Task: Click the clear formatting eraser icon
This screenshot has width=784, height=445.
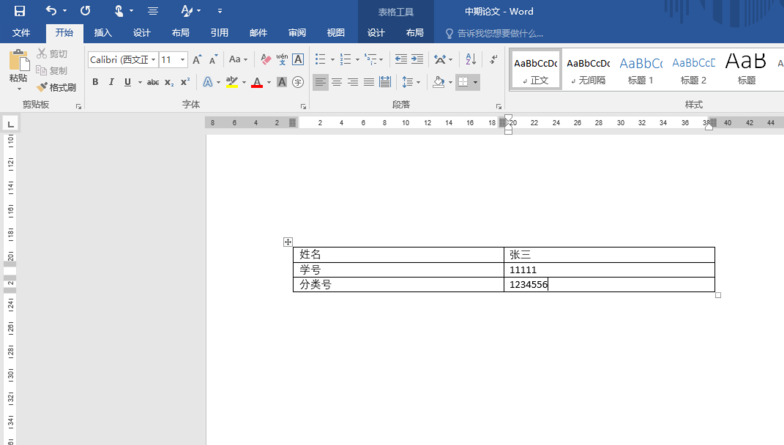Action: (x=265, y=60)
